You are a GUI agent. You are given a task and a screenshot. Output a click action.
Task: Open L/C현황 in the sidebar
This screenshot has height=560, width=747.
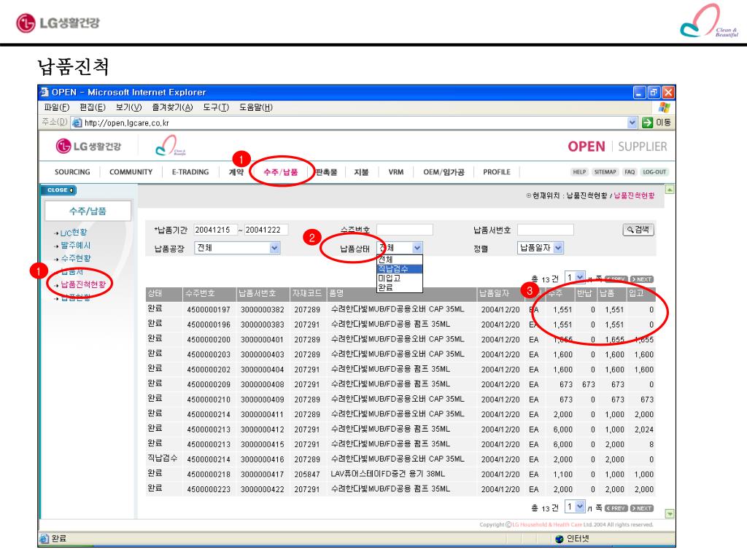coord(74,233)
